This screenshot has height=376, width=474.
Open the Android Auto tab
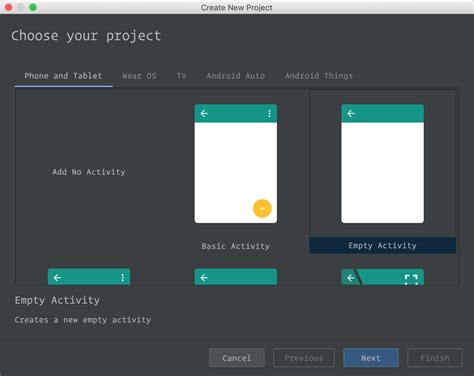pyautogui.click(x=236, y=76)
